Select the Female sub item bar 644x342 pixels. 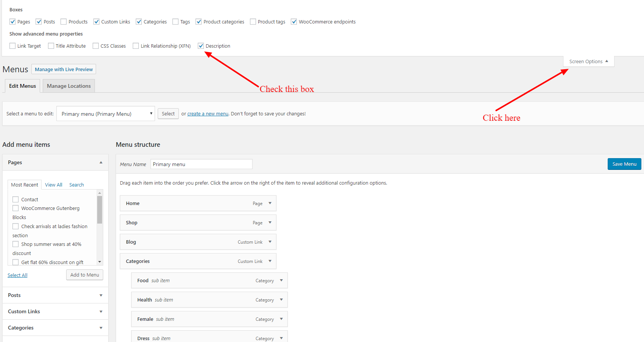coord(209,319)
